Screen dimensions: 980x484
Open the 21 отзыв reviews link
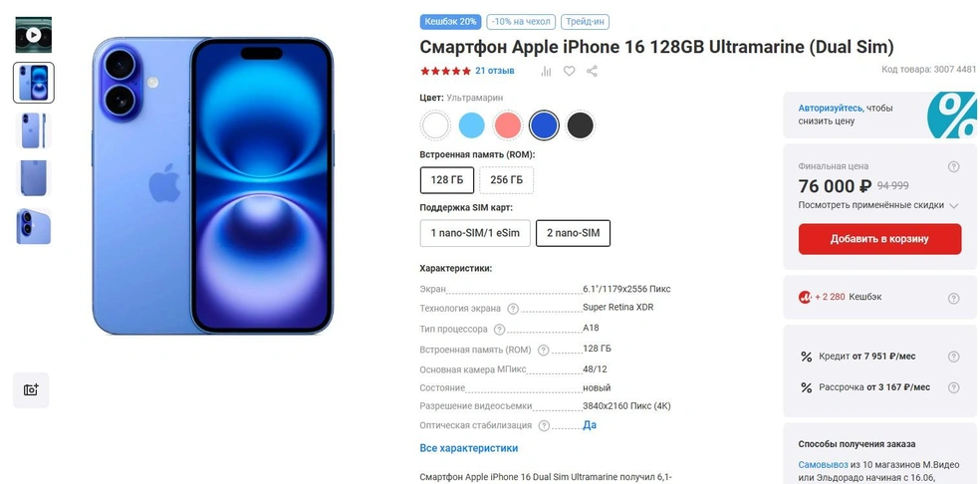(494, 71)
